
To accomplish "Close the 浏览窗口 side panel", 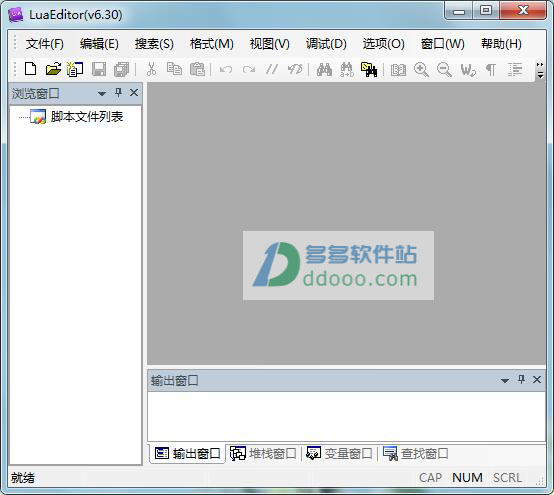I will click(134, 93).
